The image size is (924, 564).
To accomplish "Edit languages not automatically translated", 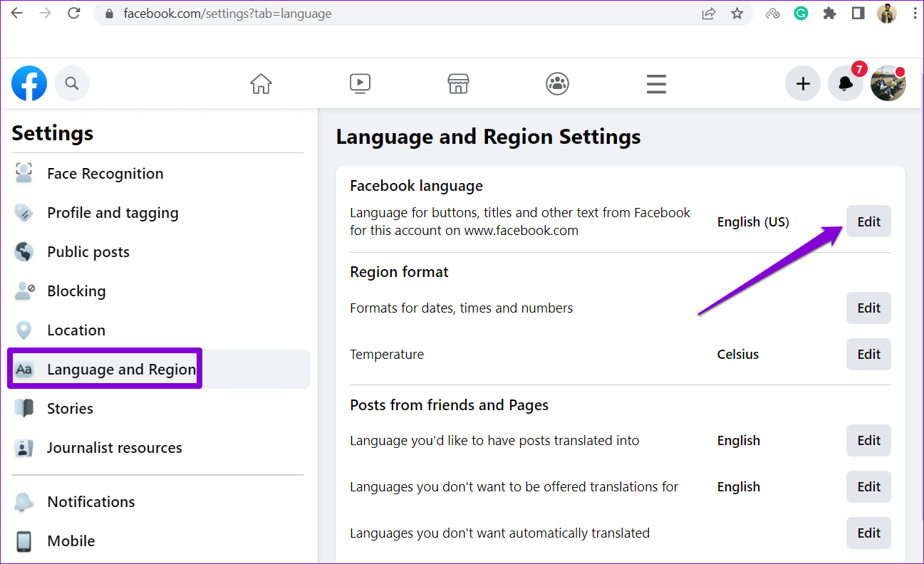I will (868, 533).
